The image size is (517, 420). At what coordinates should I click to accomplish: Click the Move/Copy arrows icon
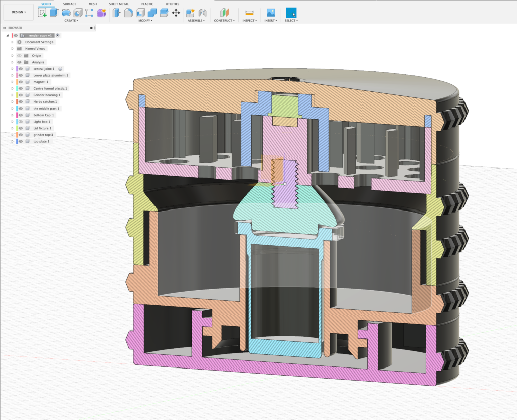176,13
